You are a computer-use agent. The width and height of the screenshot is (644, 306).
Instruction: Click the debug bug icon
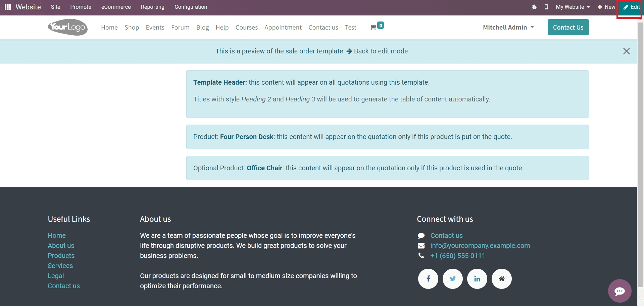534,7
